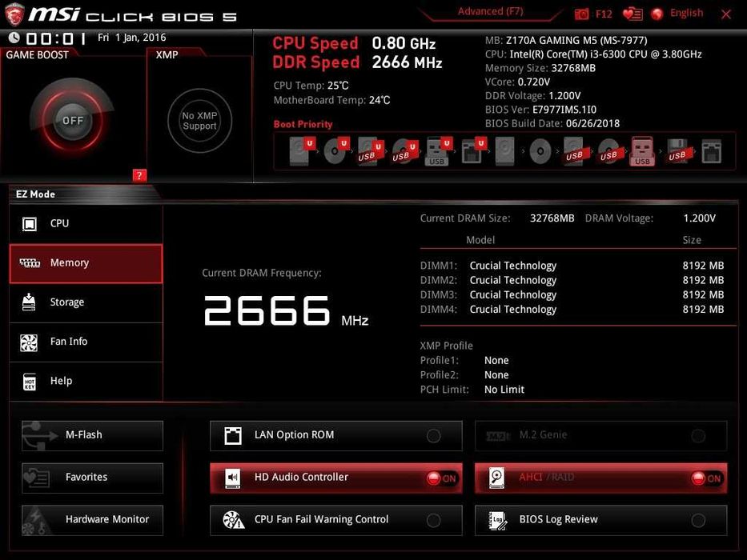Click the large 2666 MHz DRAM frequency

(x=286, y=310)
